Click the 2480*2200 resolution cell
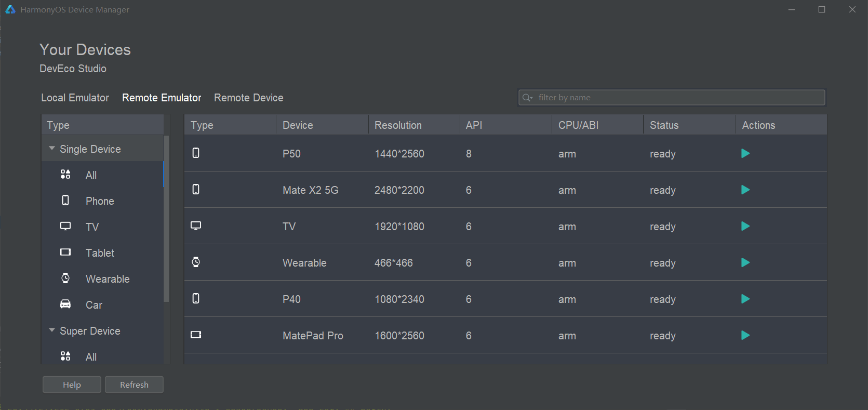 coord(399,190)
